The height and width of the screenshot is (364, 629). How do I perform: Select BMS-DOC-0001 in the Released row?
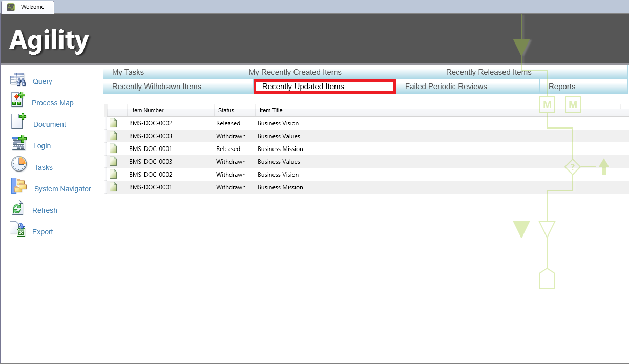pyautogui.click(x=151, y=149)
